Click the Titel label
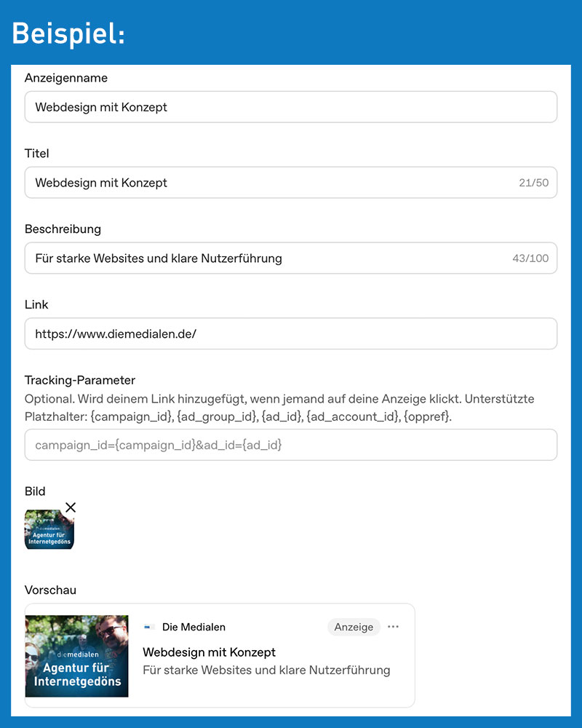582x728 pixels. coord(36,153)
